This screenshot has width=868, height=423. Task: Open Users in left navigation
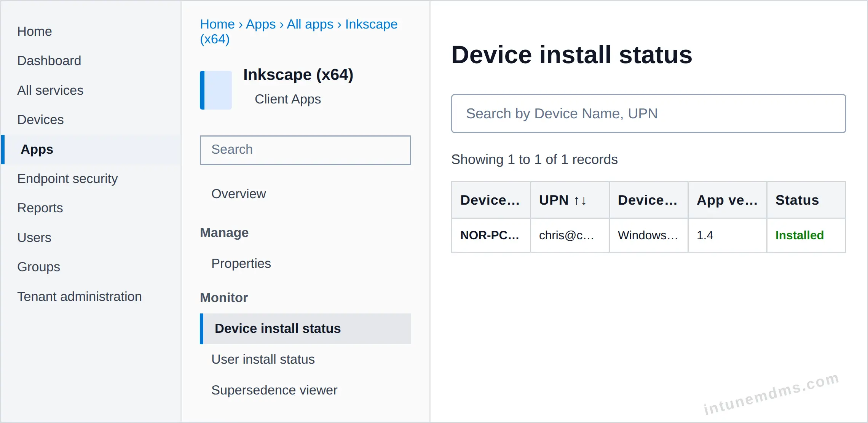[34, 237]
